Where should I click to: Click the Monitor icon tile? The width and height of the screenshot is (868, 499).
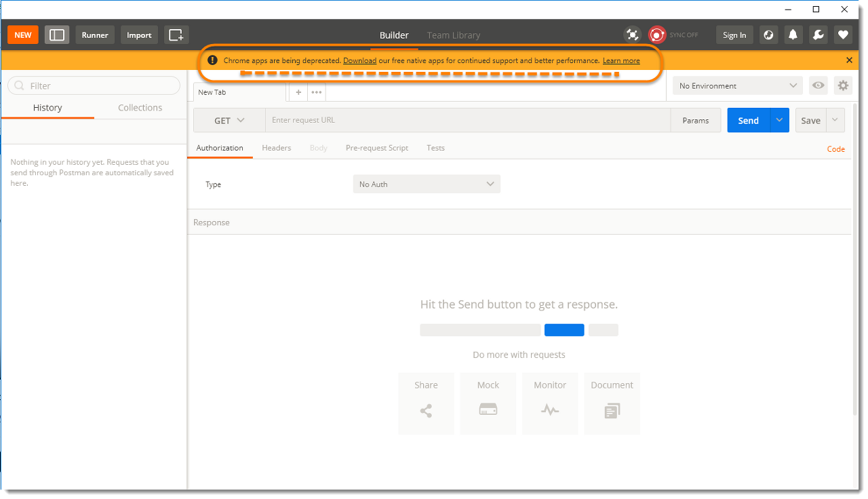click(x=550, y=403)
